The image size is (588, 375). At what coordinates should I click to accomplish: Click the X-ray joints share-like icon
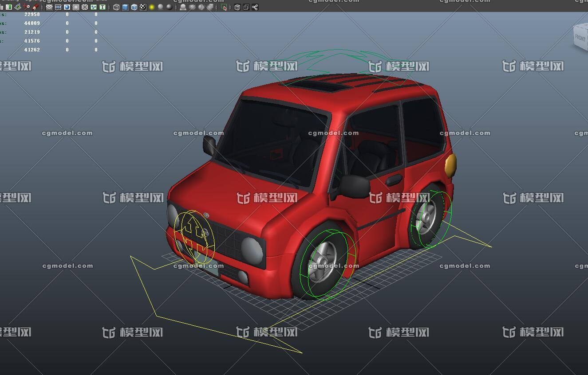coord(255,7)
